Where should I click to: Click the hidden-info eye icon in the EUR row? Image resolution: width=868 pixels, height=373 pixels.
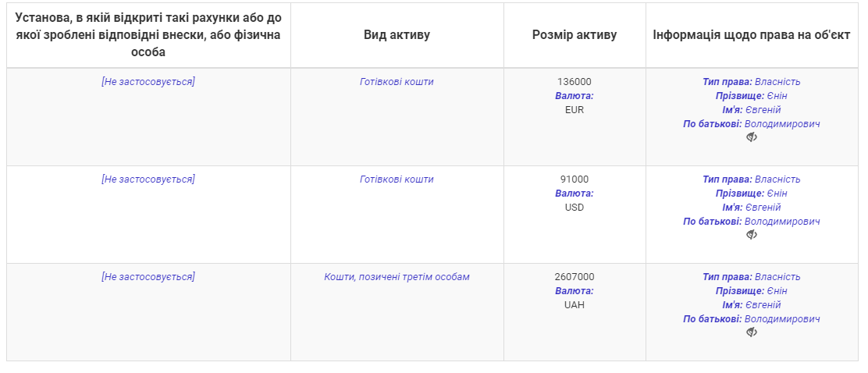752,137
